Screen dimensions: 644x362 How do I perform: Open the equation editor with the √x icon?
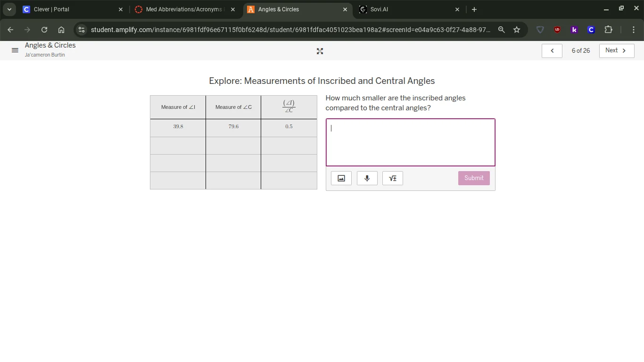tap(392, 178)
